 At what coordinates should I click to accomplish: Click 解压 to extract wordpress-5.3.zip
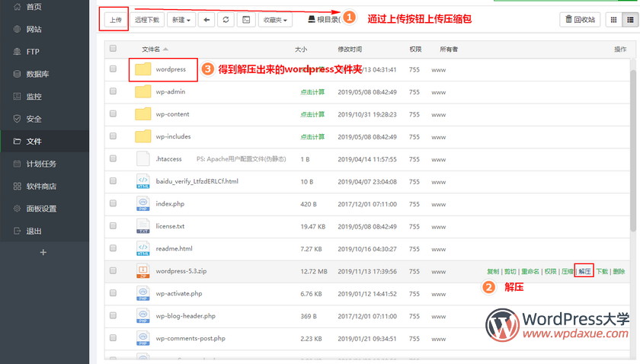coord(584,271)
